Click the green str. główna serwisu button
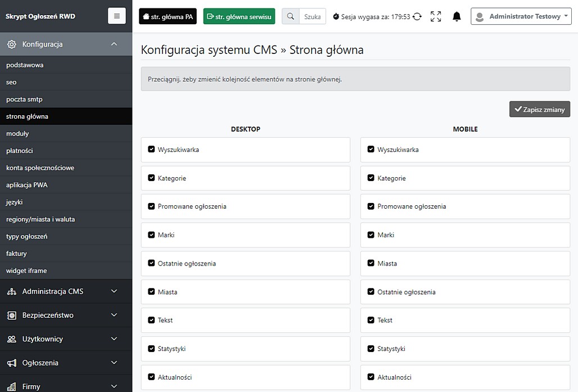 point(239,17)
